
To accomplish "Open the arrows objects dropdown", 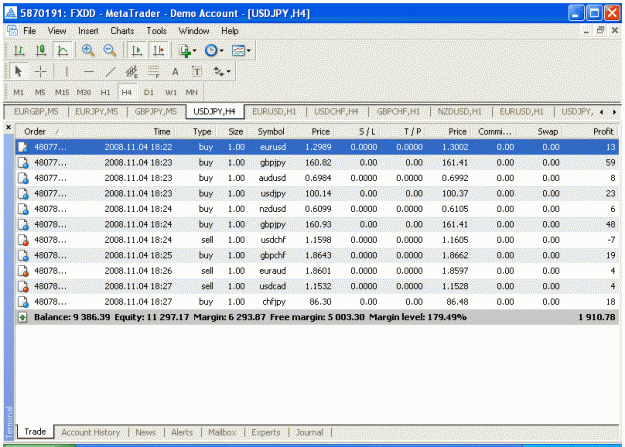I will [222, 72].
